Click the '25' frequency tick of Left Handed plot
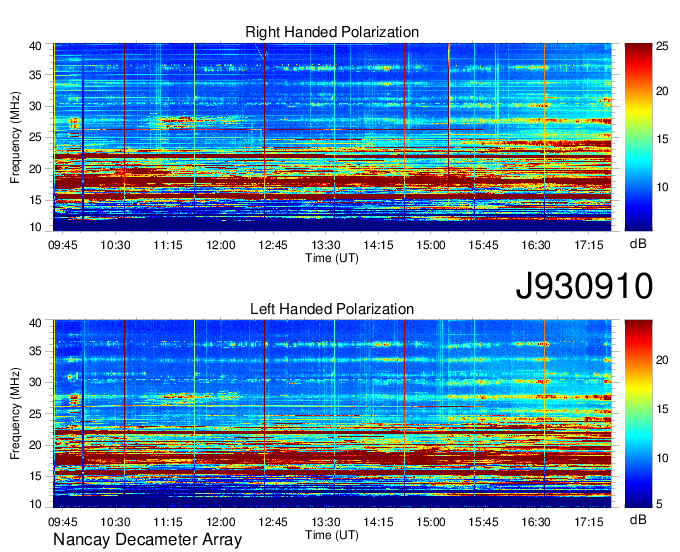 point(35,414)
